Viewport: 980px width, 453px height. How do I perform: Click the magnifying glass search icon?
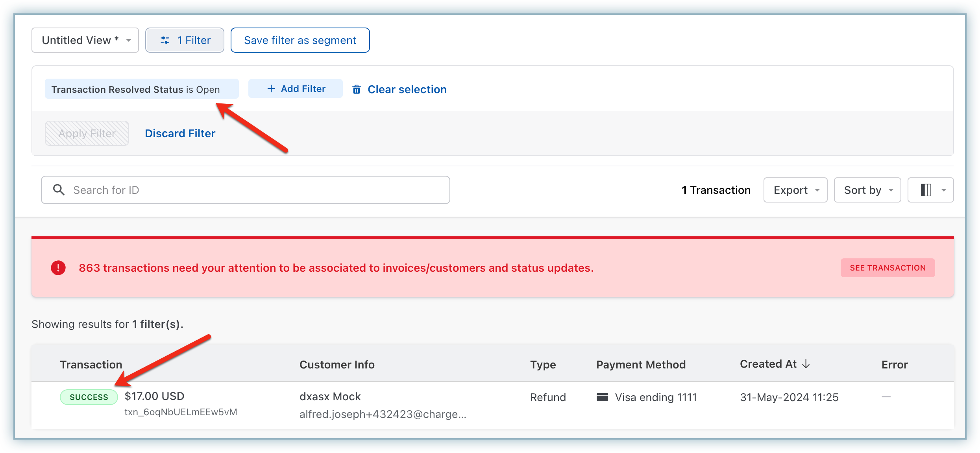(59, 190)
